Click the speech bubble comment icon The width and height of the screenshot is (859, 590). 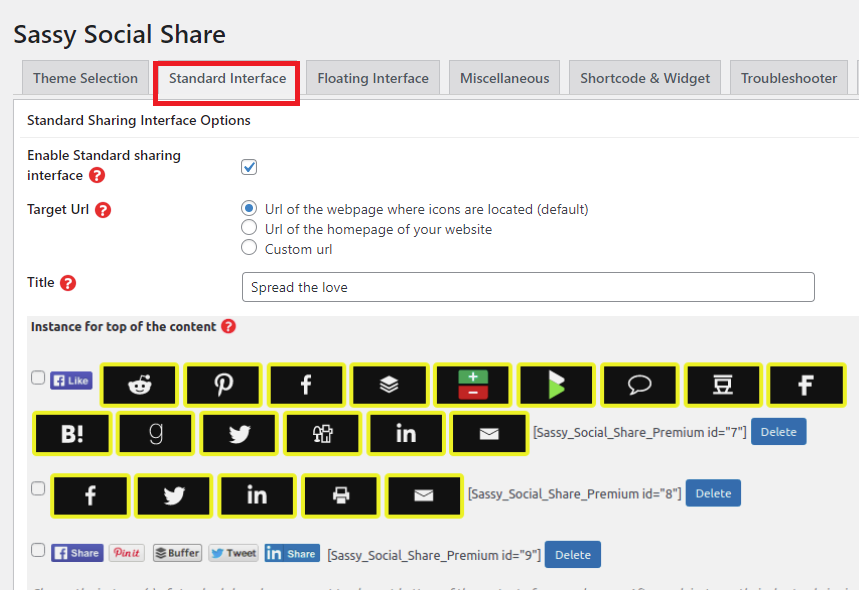[x=639, y=385]
